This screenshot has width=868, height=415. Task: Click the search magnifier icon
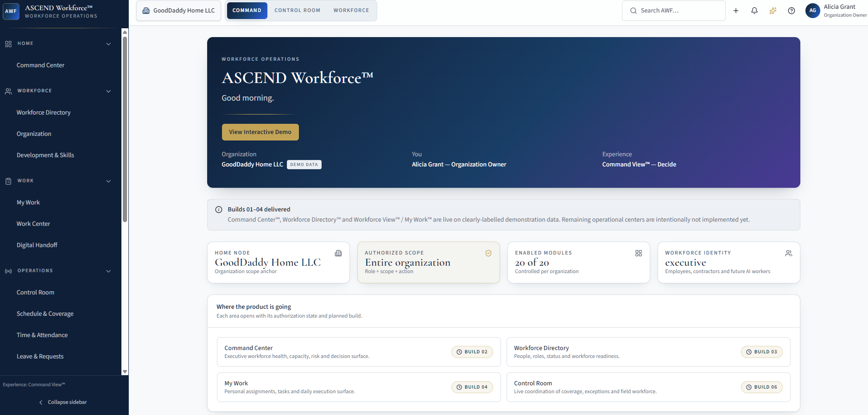[634, 11]
